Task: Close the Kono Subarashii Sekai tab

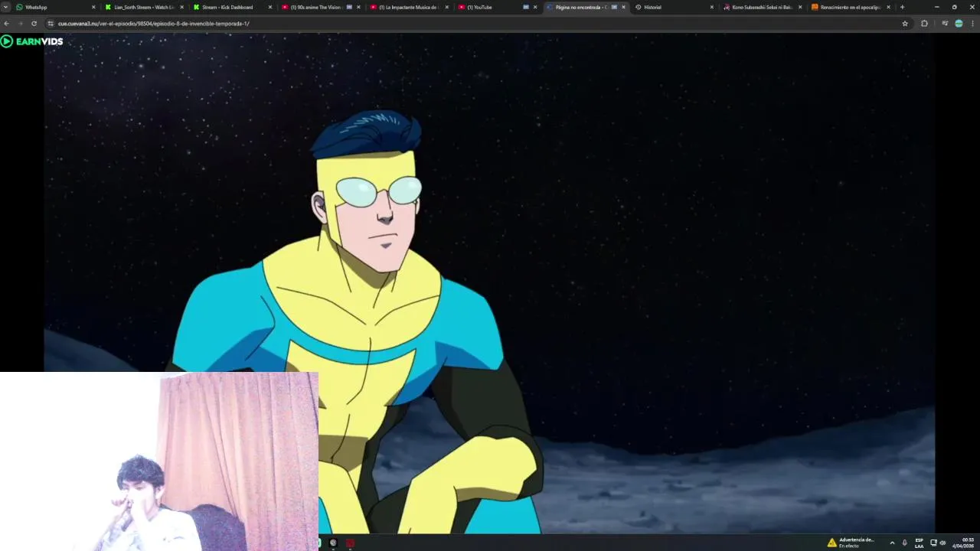Action: pos(800,7)
